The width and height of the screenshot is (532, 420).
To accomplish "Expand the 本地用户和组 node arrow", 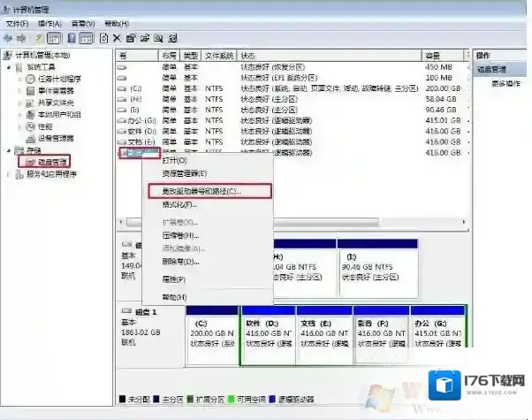I will 19,115.
